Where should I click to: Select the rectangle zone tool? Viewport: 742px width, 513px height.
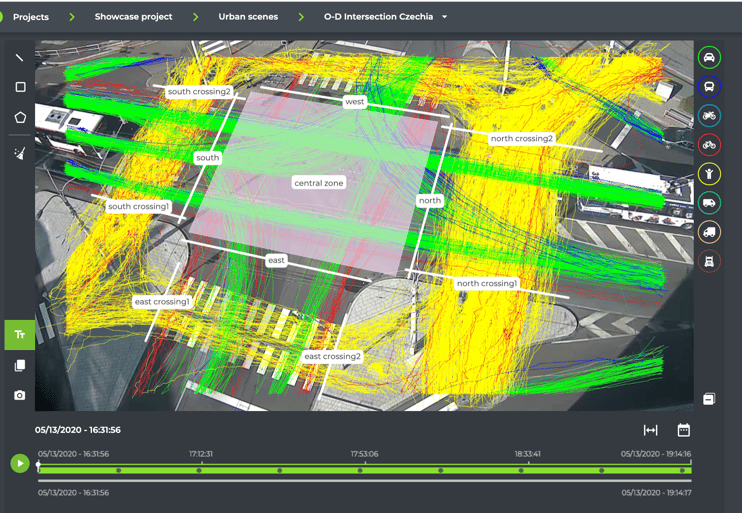[x=20, y=87]
